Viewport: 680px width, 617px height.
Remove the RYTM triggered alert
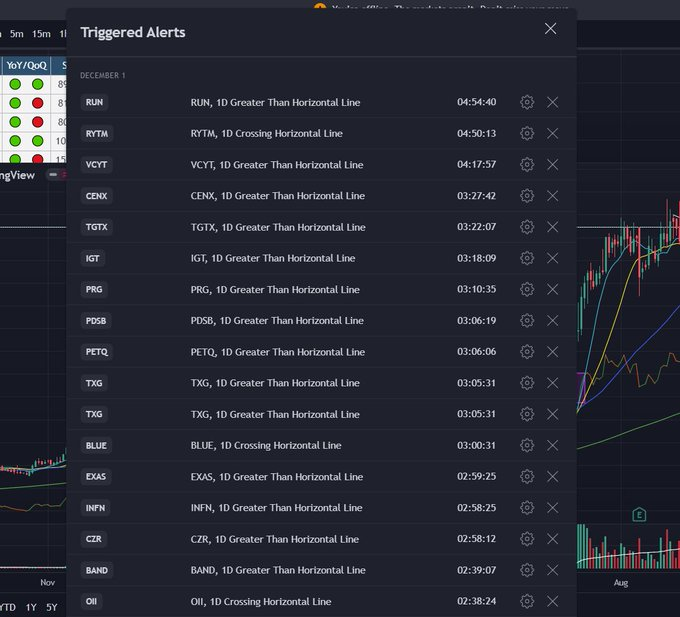tap(552, 133)
